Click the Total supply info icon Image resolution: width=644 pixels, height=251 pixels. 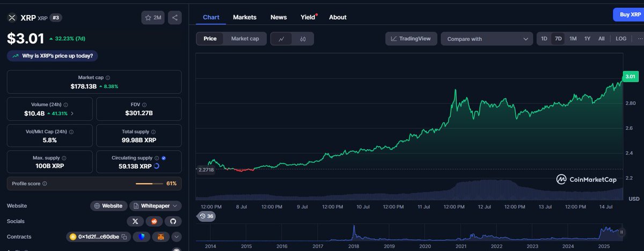coord(154,131)
